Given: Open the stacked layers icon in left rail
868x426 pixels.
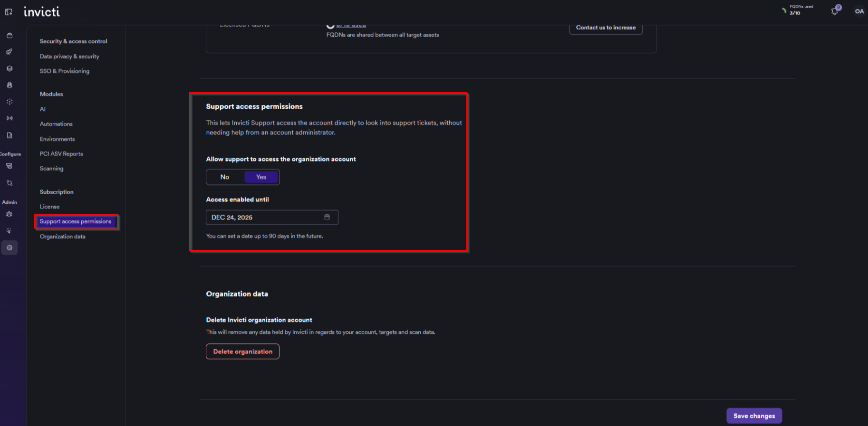Looking at the screenshot, I should tap(10, 68).
